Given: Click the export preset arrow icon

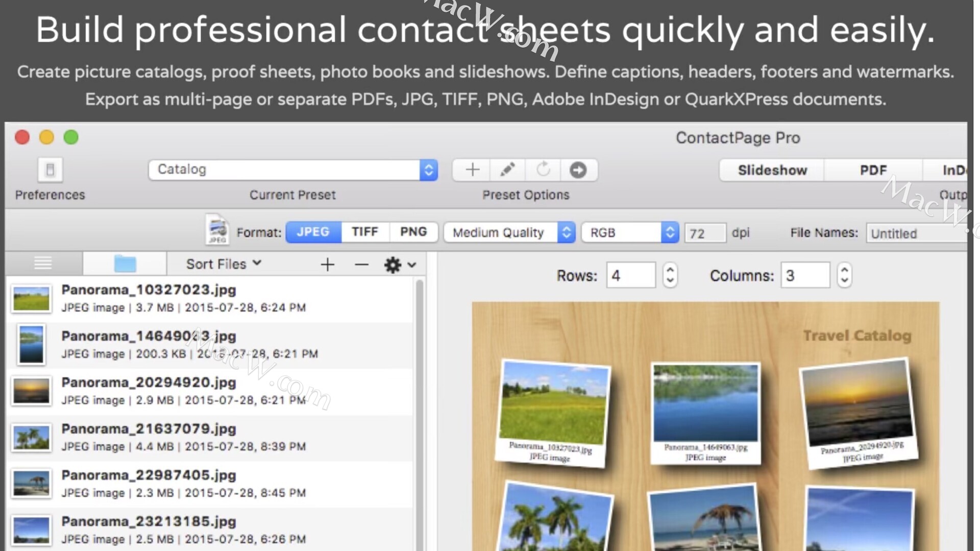Looking at the screenshot, I should (x=578, y=170).
